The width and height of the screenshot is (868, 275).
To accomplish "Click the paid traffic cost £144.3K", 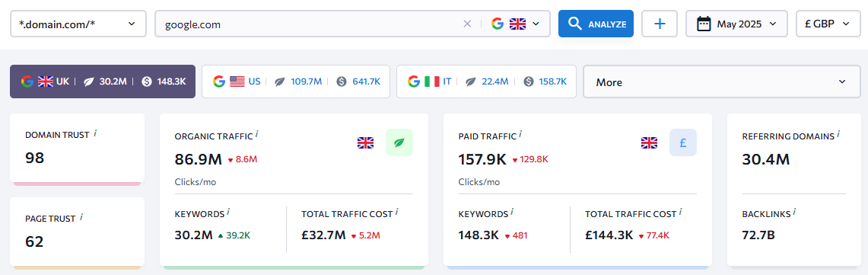I will point(609,235).
